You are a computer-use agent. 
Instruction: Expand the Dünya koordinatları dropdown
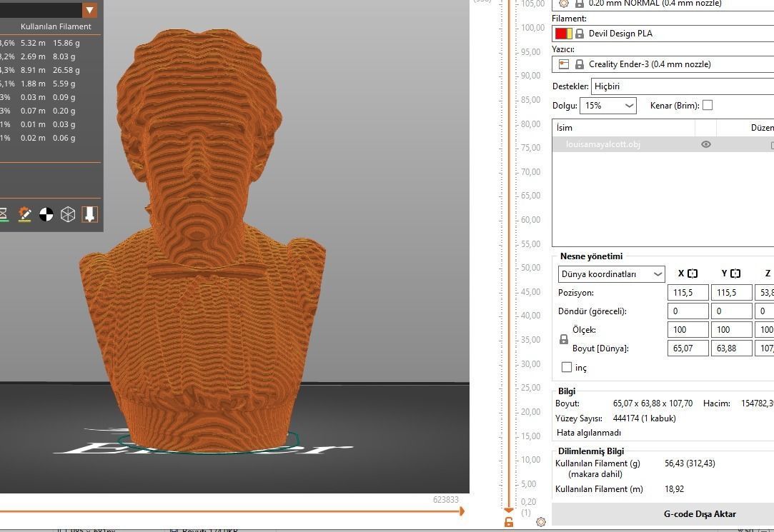[x=611, y=274]
